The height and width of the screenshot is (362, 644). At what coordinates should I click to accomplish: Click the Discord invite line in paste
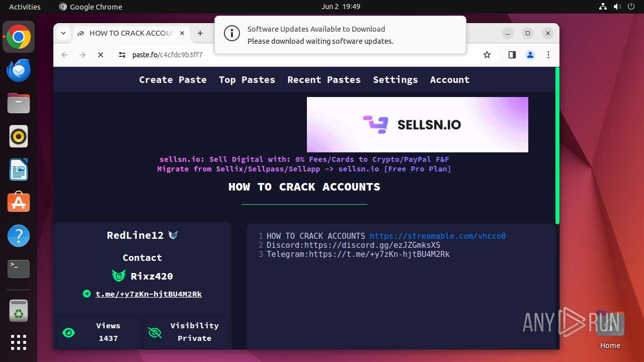pyautogui.click(x=353, y=245)
